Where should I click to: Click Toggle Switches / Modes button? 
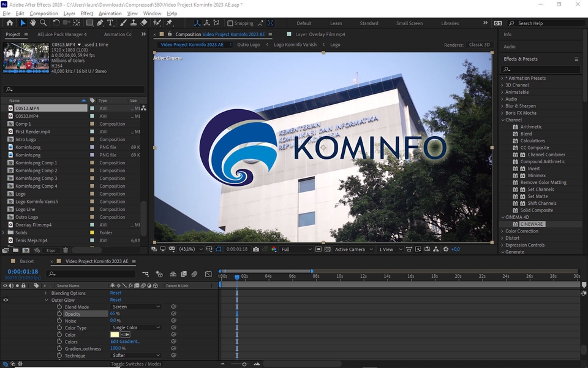(x=137, y=364)
